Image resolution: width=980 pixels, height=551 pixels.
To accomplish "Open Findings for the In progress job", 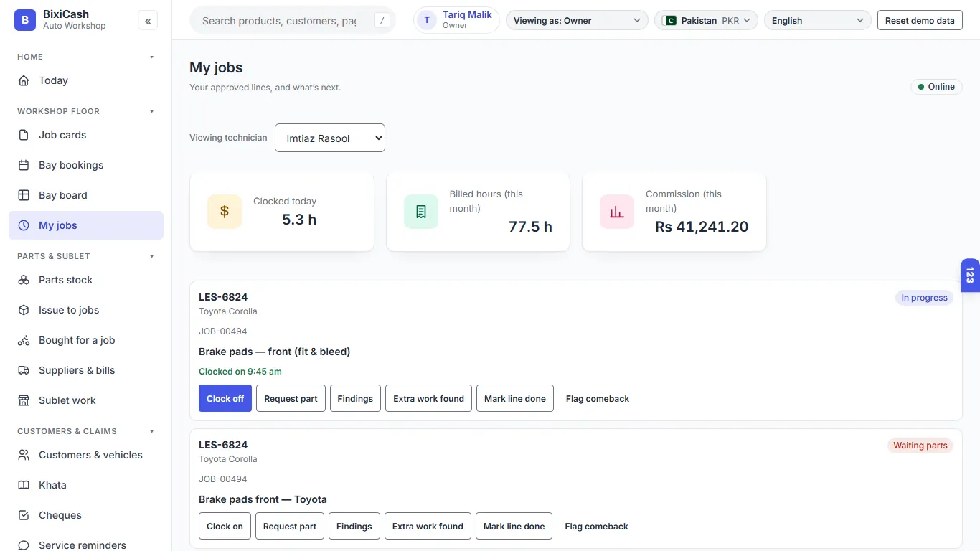I will pyautogui.click(x=355, y=398).
